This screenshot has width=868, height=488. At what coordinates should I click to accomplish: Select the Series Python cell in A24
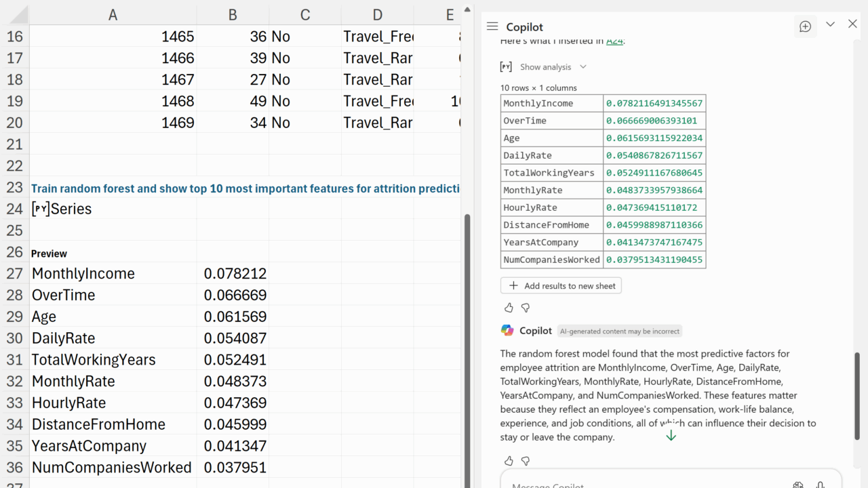click(x=113, y=209)
